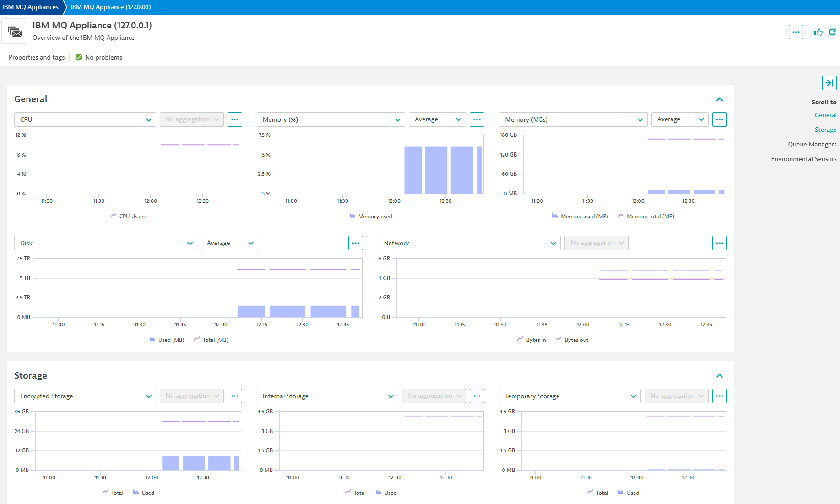Click the IBM MQ Appliance envelope icon
Image resolution: width=840 pixels, height=504 pixels.
tap(14, 31)
